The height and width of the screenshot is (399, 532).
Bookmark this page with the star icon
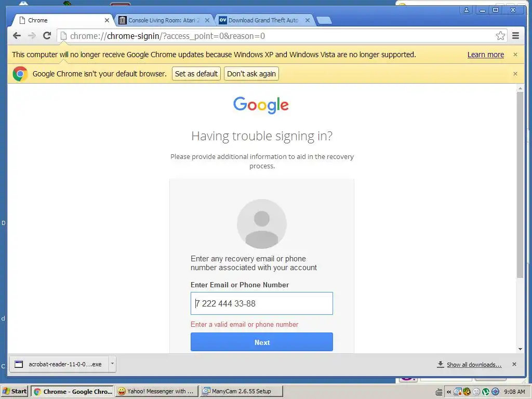500,36
